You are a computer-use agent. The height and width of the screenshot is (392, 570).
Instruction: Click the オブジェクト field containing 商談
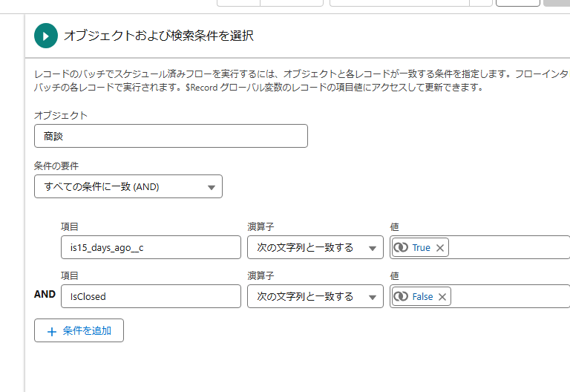click(x=171, y=136)
